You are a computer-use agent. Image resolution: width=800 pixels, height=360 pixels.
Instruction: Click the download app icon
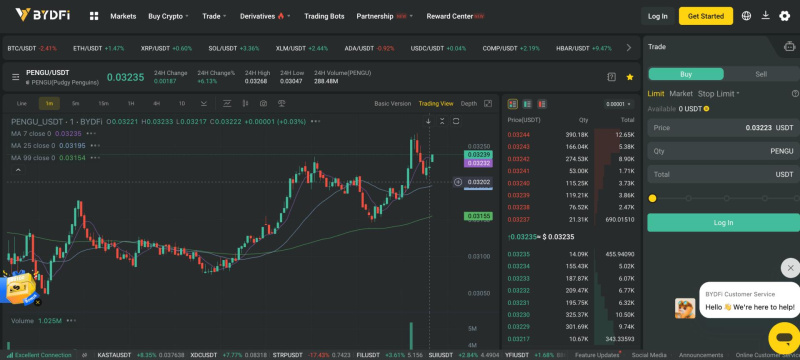pyautogui.click(x=765, y=16)
